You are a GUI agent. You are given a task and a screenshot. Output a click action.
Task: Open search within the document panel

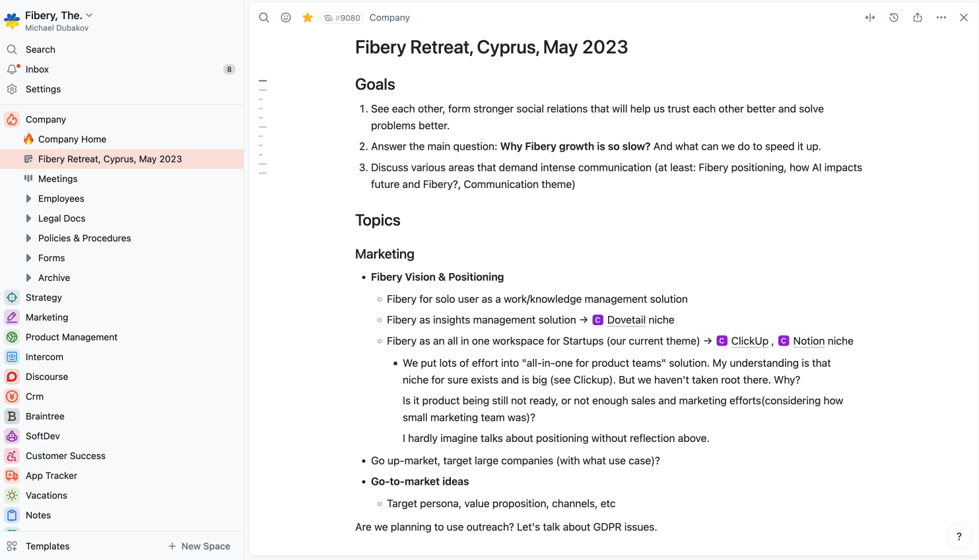[264, 17]
